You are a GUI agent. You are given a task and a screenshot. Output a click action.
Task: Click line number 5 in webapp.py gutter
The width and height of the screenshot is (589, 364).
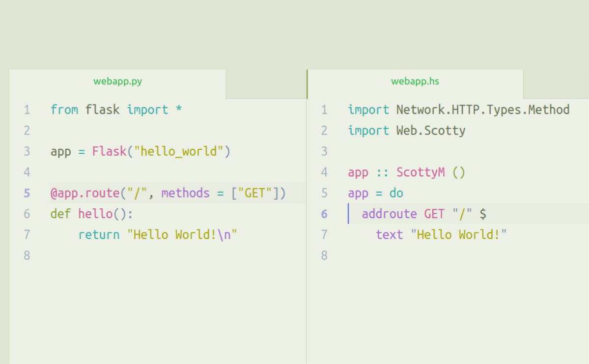(27, 194)
